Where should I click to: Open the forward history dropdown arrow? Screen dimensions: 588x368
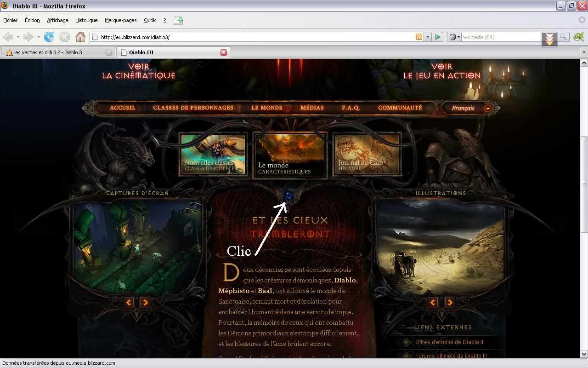pyautogui.click(x=39, y=37)
